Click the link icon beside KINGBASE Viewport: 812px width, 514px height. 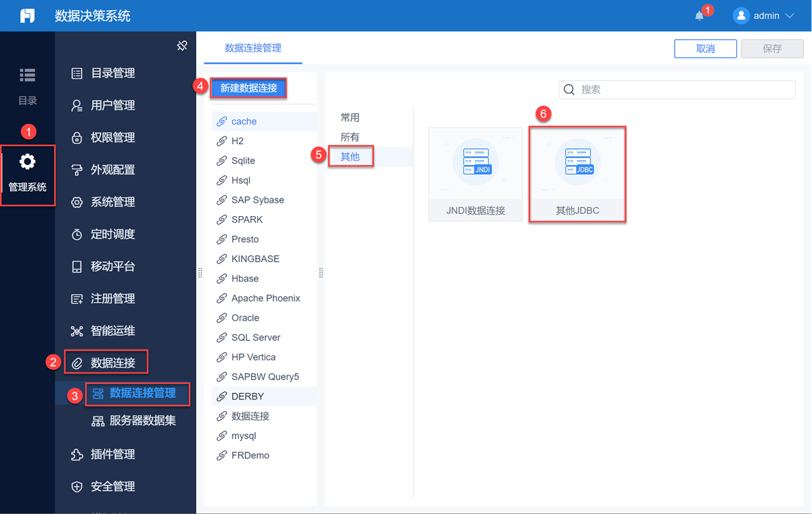pyautogui.click(x=221, y=259)
